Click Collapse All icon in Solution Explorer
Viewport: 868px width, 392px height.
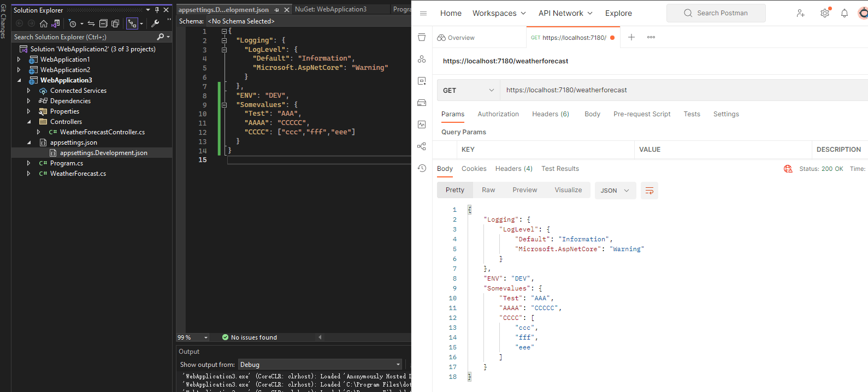pos(103,23)
